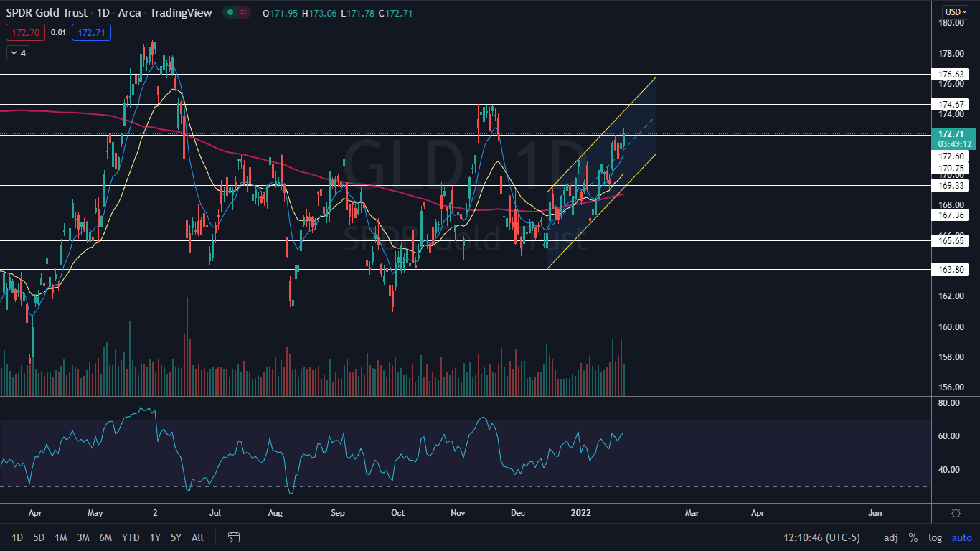980x551 pixels.
Task: Toggle logarithmic scale with log
Action: 936,537
